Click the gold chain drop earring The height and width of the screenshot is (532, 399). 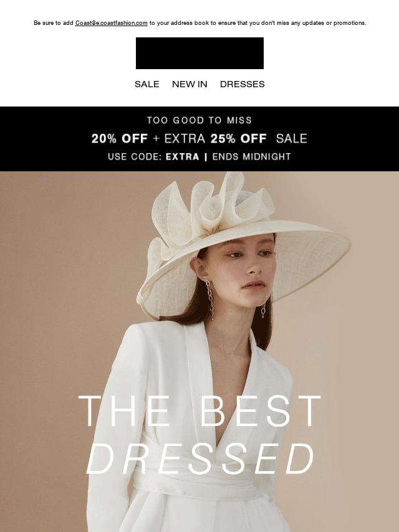coord(210,299)
